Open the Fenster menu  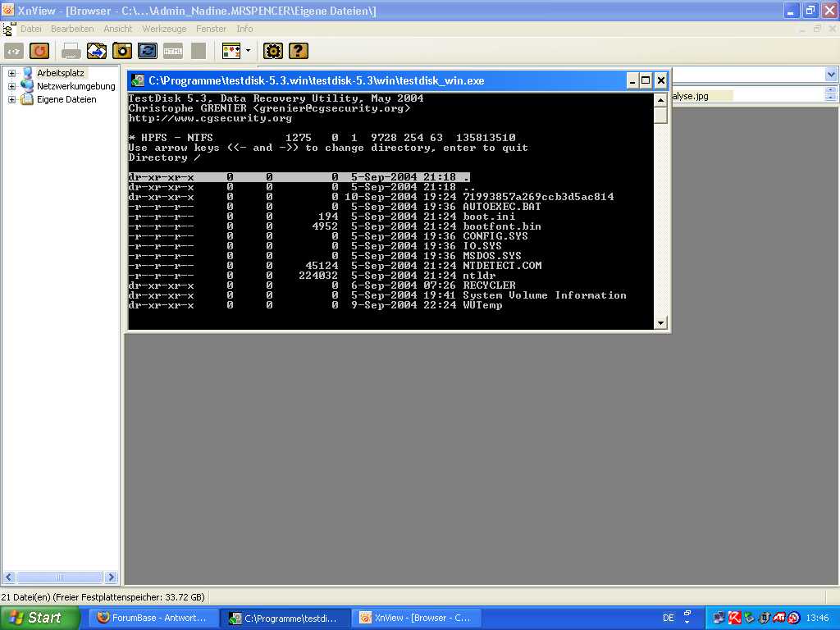211,29
